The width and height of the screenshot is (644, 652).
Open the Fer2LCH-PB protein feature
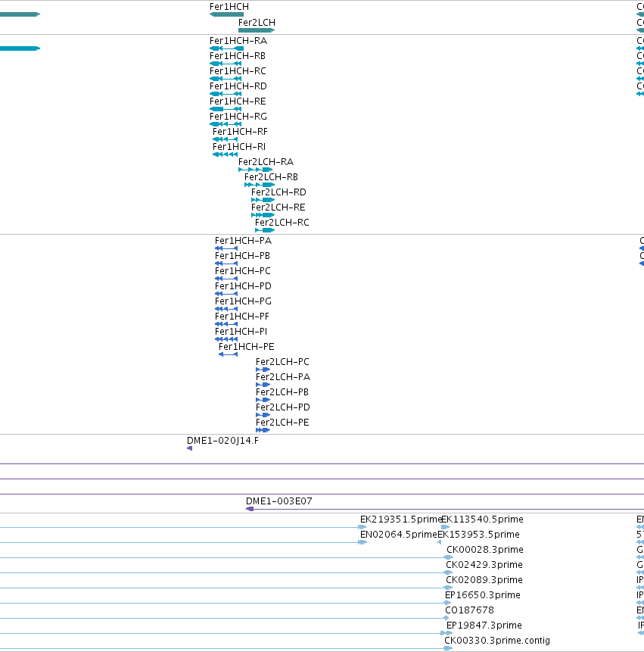click(263, 400)
